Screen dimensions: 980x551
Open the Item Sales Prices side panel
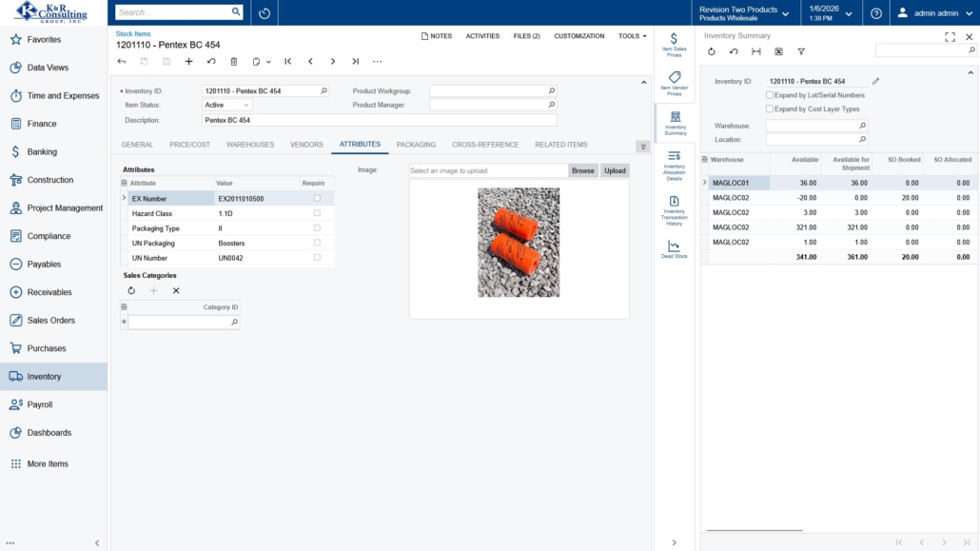[x=674, y=44]
